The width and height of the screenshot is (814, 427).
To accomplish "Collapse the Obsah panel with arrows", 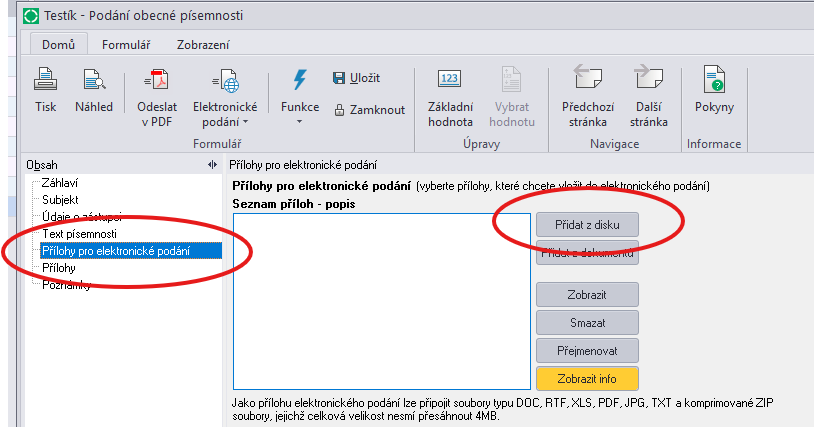I will click(212, 165).
